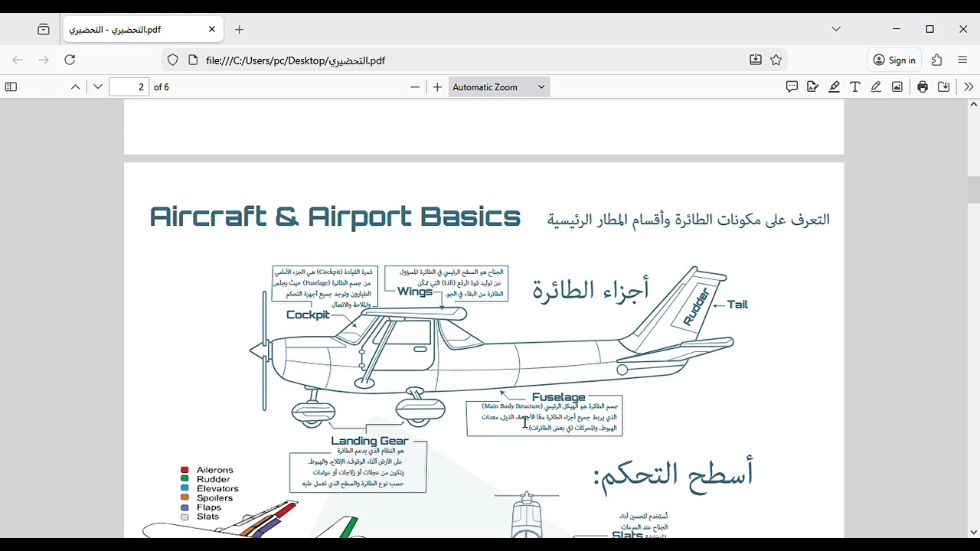Select the signature tool
This screenshot has height=551, width=980.
[x=813, y=87]
